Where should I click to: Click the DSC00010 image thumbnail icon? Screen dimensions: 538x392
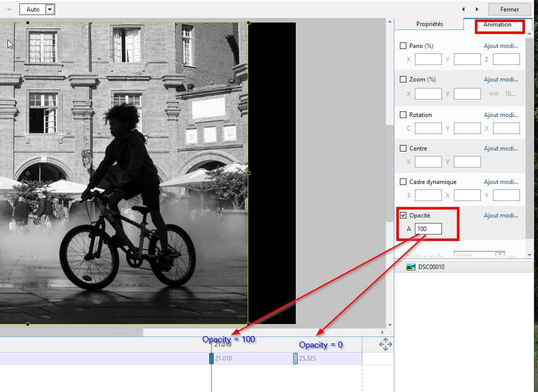coord(411,267)
